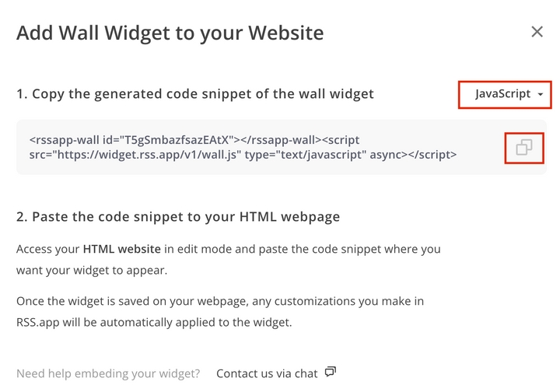Close the Add Wall Widget dialog
This screenshot has height=392, width=560.
[537, 32]
